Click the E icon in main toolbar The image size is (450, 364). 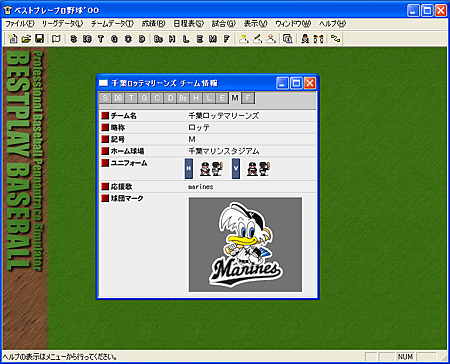[199, 39]
